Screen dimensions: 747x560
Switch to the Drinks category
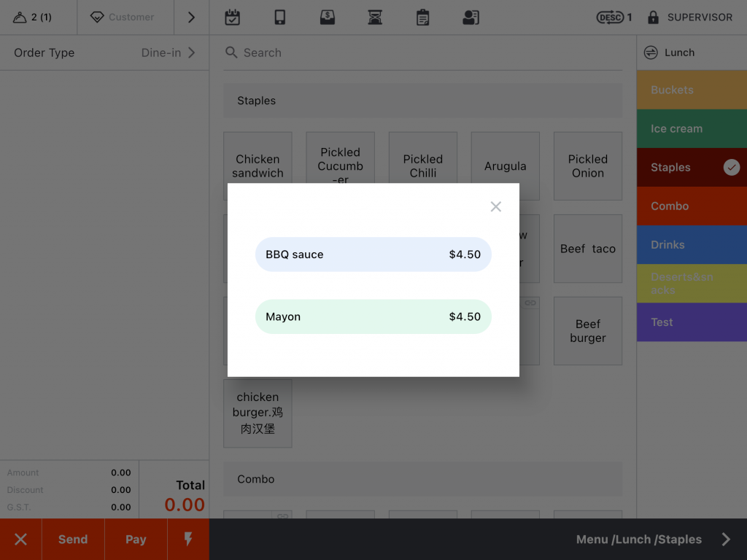coord(692,245)
